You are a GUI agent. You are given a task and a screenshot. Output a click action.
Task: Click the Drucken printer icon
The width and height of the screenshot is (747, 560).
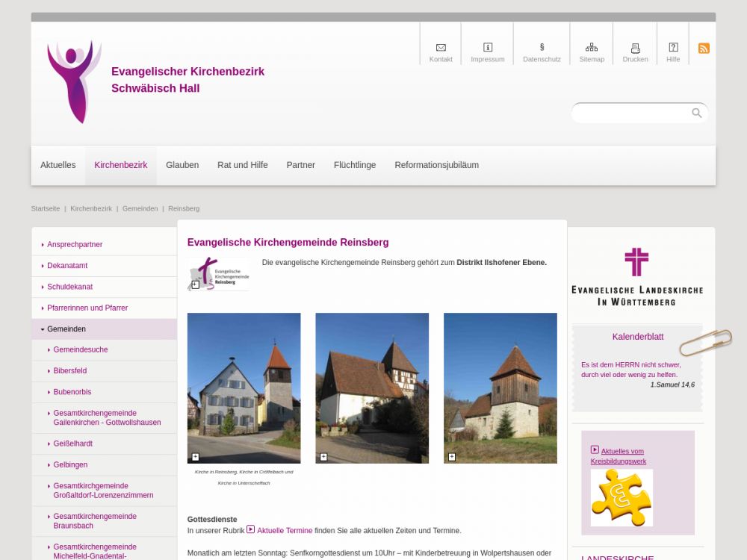click(x=635, y=48)
